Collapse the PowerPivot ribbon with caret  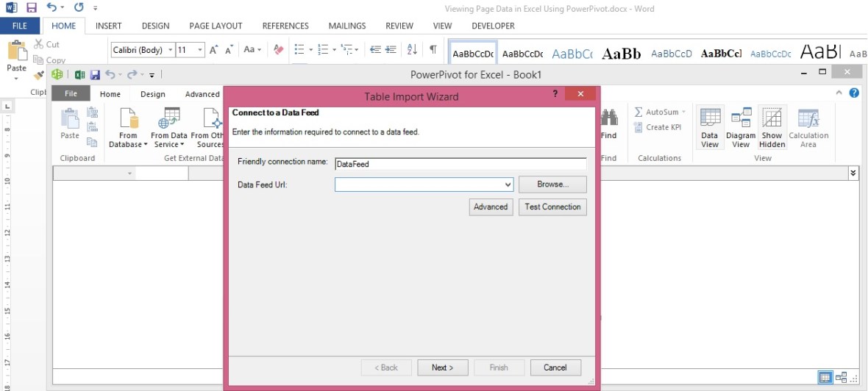click(839, 93)
